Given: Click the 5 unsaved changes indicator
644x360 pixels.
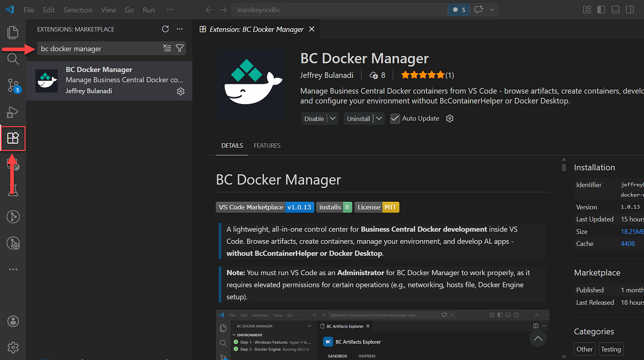Looking at the screenshot, I should click(459, 10).
